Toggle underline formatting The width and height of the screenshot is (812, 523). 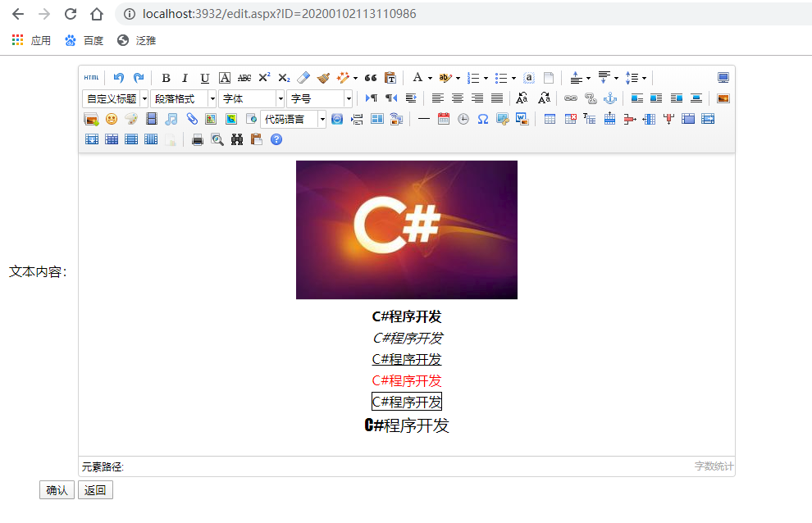coord(205,78)
